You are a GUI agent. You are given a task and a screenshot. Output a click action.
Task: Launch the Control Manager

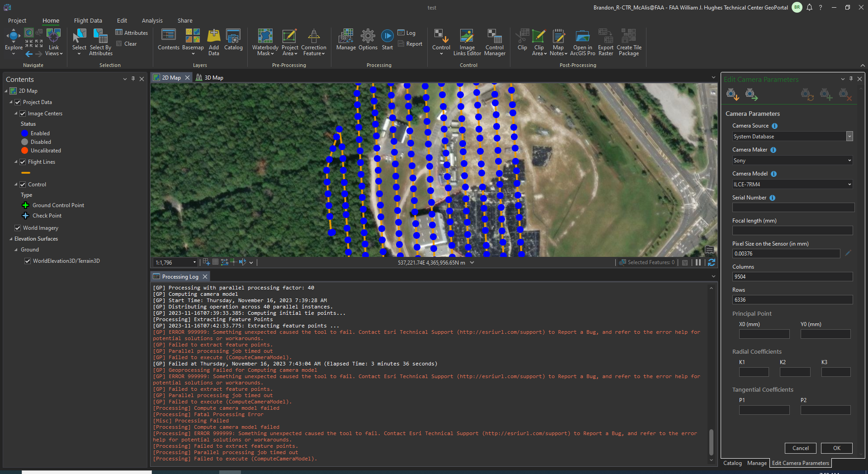tap(494, 41)
